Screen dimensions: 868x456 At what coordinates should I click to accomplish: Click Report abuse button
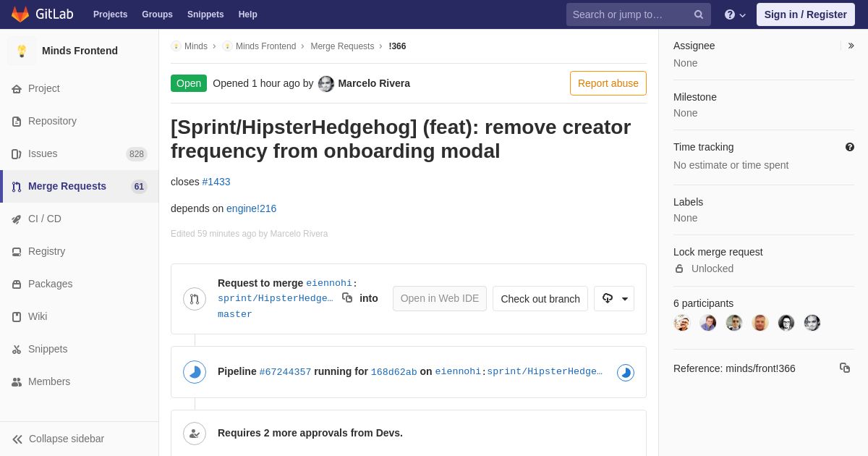(x=608, y=83)
